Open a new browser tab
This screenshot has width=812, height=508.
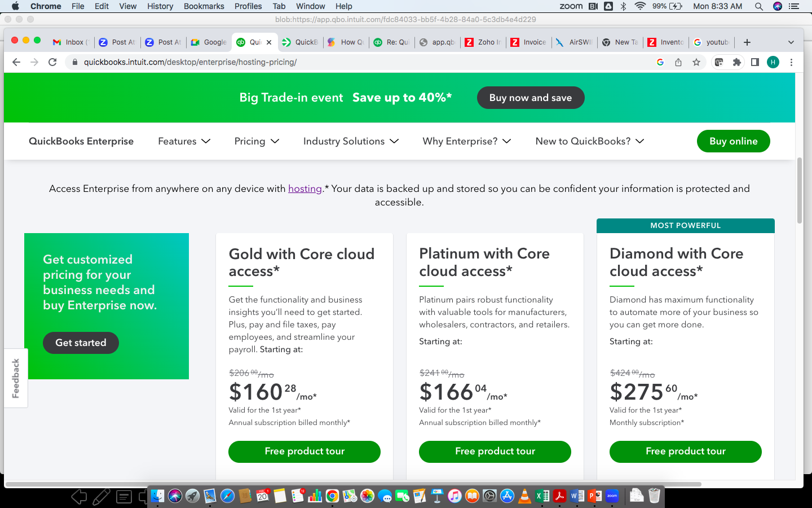point(747,42)
